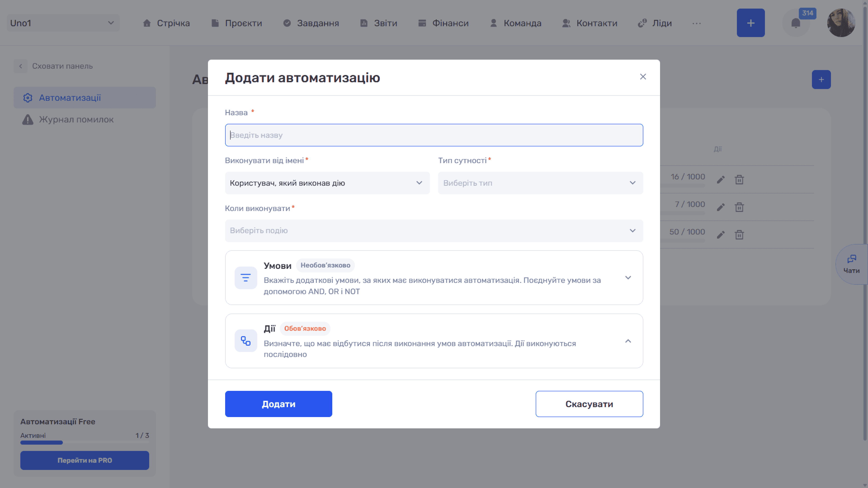Click the add automation plus button on page
This screenshot has height=488, width=868.
coord(821,80)
